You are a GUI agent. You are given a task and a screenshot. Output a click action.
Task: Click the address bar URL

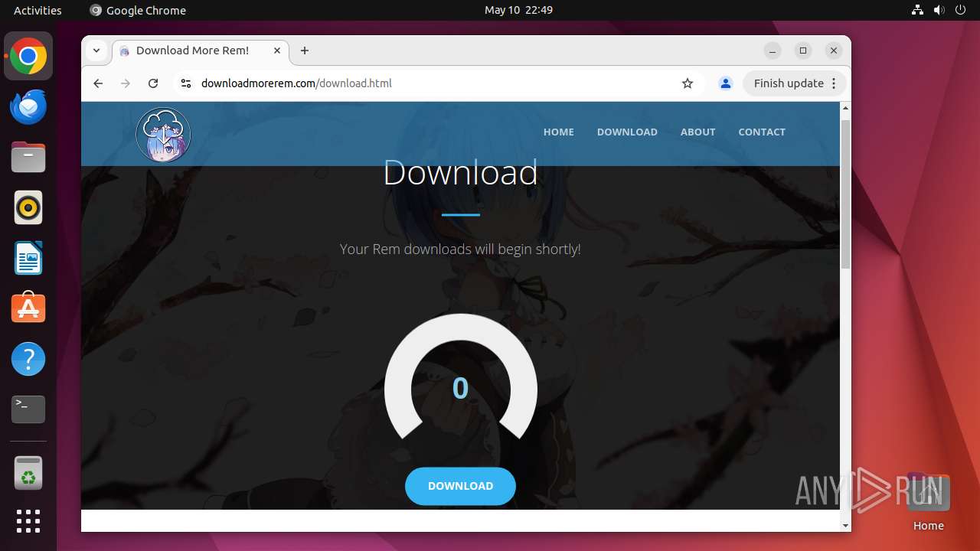[x=296, y=83]
